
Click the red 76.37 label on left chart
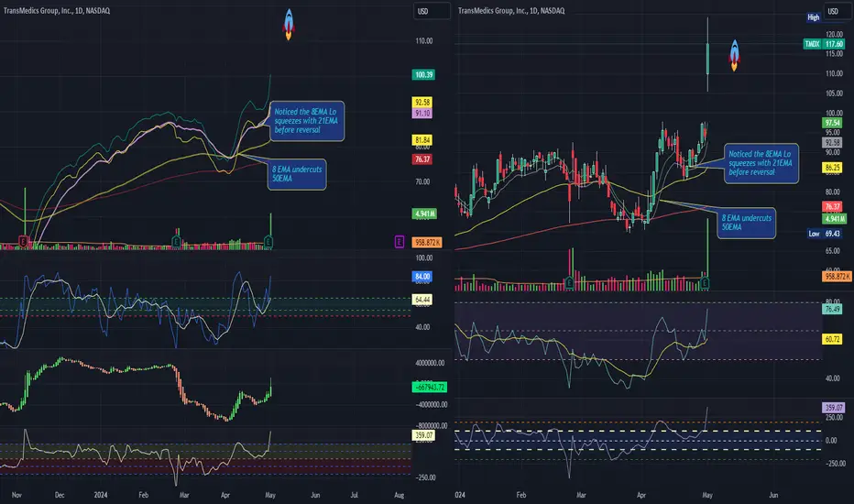click(x=422, y=159)
